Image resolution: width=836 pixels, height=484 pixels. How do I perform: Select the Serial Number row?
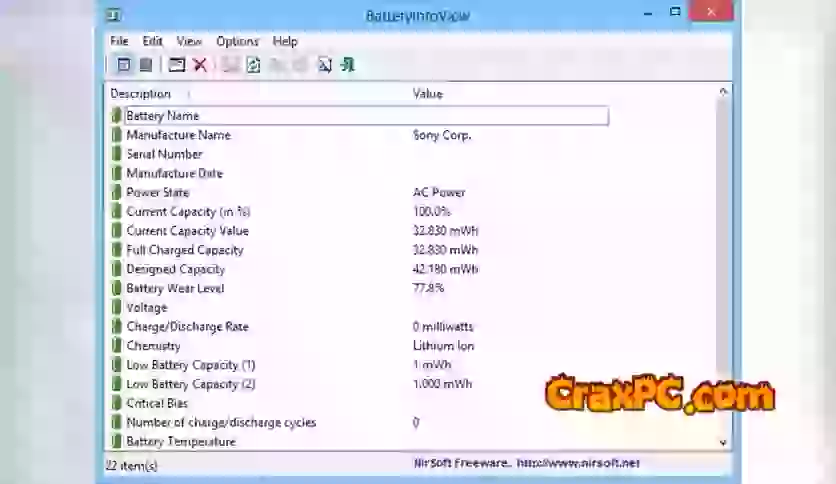point(164,154)
